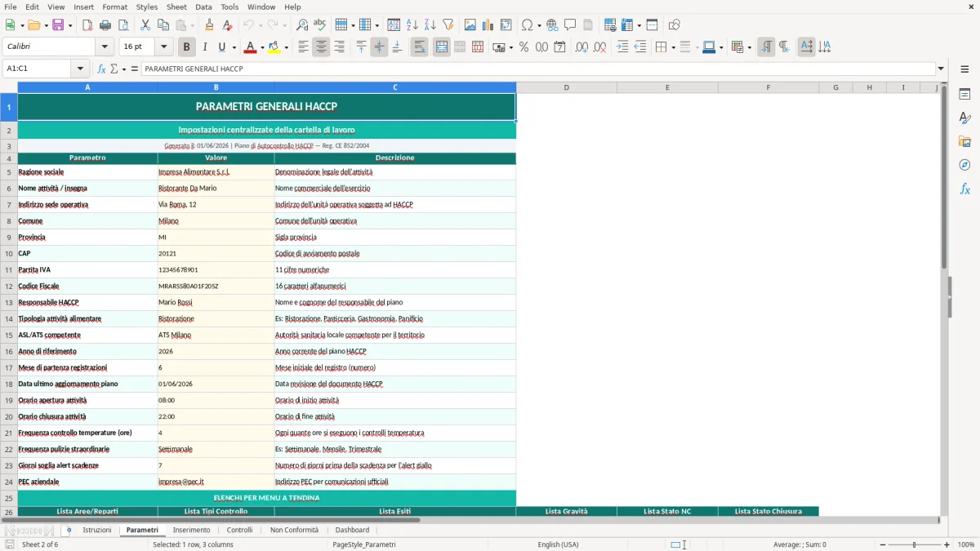Clear direct formatting icon
This screenshot has width=980, height=551.
(227, 25)
